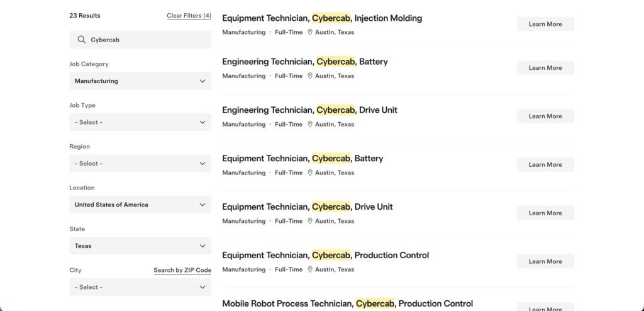Open Equipment Technician, Cybercab, Drive Unit title
644x311 pixels.
(307, 207)
